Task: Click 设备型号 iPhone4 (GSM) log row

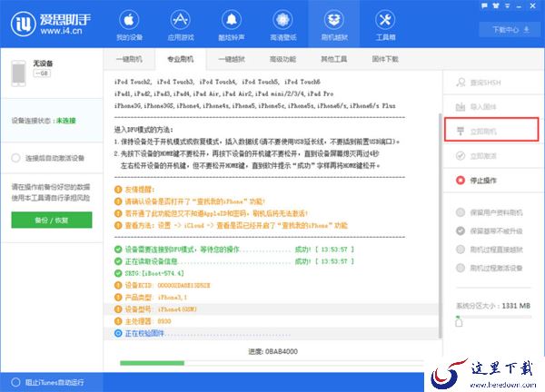Action: click(x=271, y=309)
